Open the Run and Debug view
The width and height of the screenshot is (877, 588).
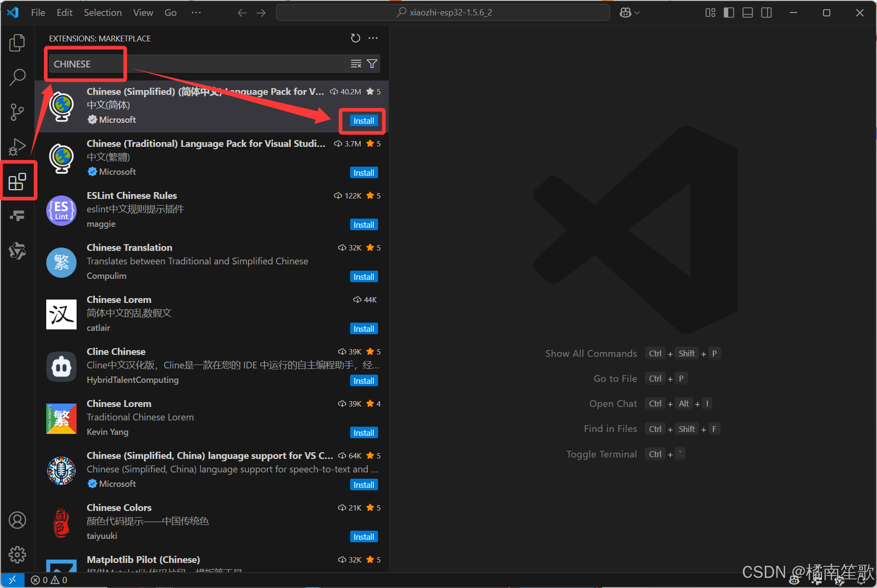pyautogui.click(x=17, y=146)
